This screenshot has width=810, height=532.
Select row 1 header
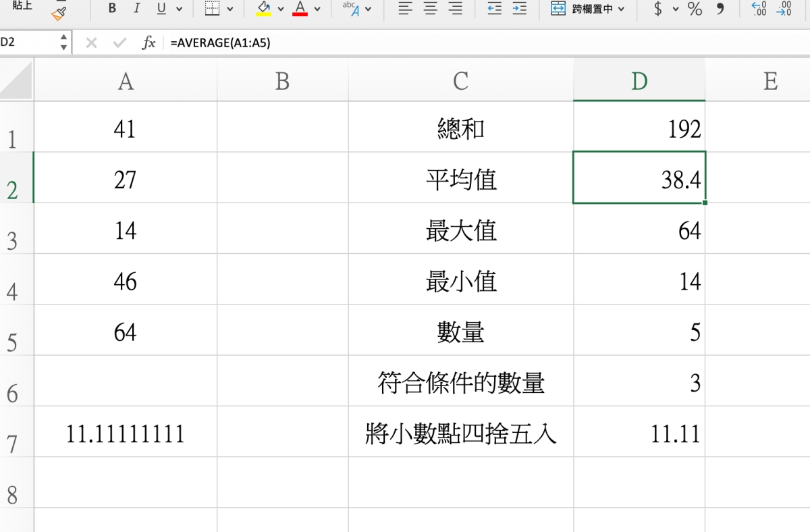tap(17, 126)
